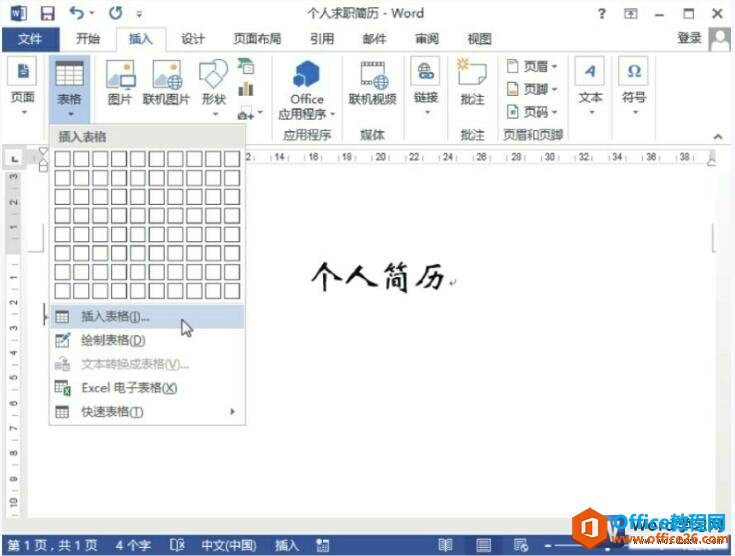Click the ruler tab selector box
Screen dimensions: 735x556
15,159
